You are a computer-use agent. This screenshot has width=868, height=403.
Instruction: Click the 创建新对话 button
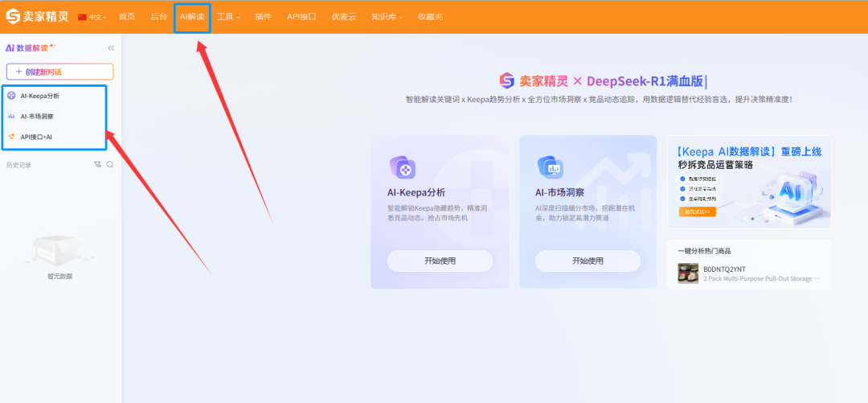click(x=59, y=72)
